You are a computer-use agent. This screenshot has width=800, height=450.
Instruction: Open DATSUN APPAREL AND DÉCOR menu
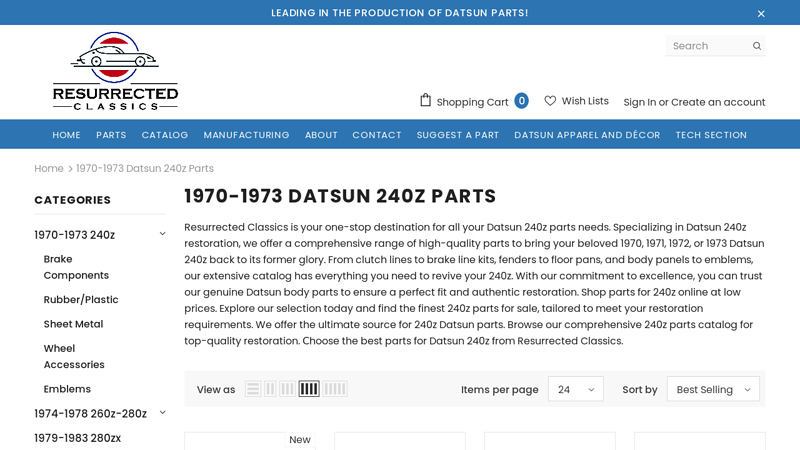point(587,135)
